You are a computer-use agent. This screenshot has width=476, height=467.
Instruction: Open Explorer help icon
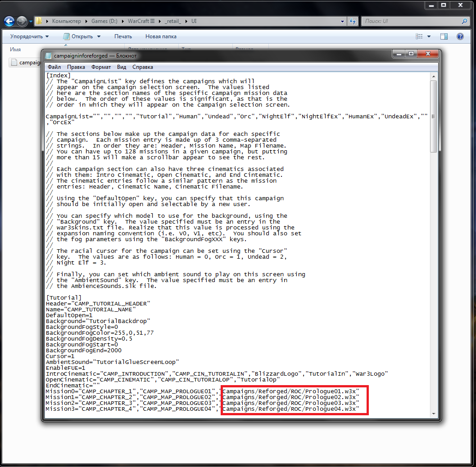coord(460,36)
